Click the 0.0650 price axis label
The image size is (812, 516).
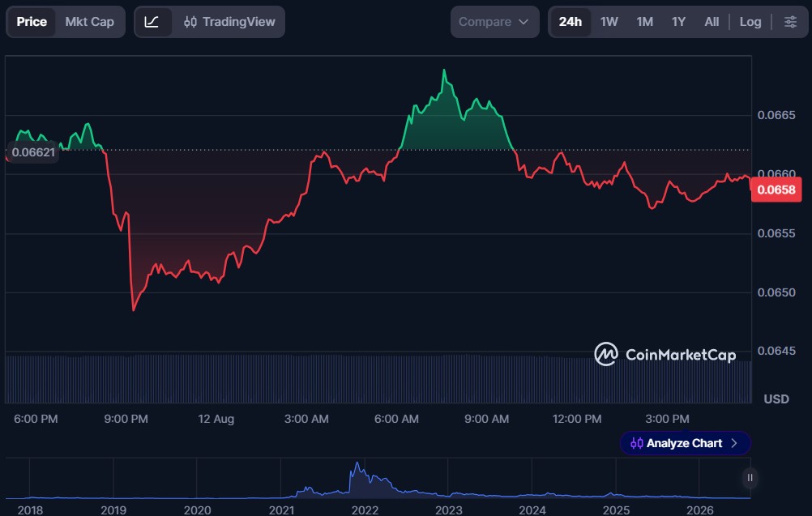[x=776, y=292]
